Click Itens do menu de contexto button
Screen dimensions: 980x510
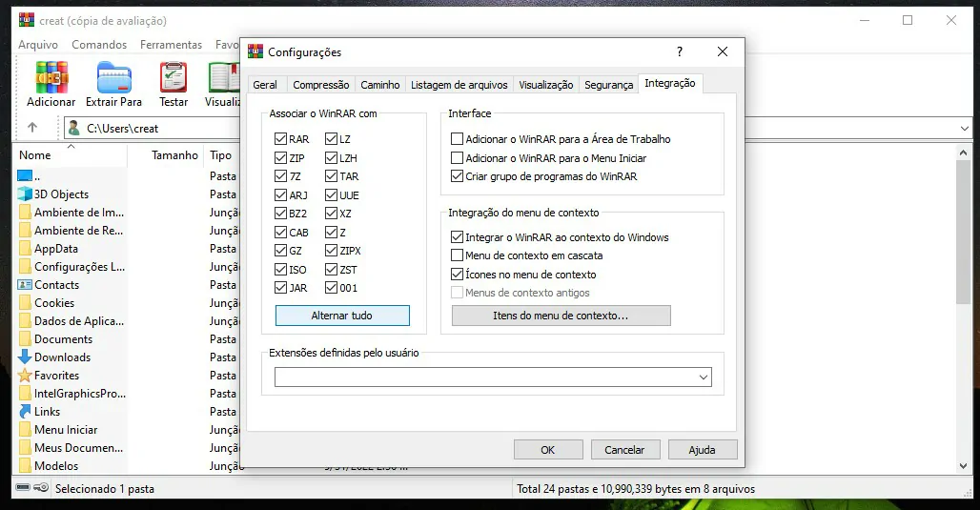(x=561, y=316)
